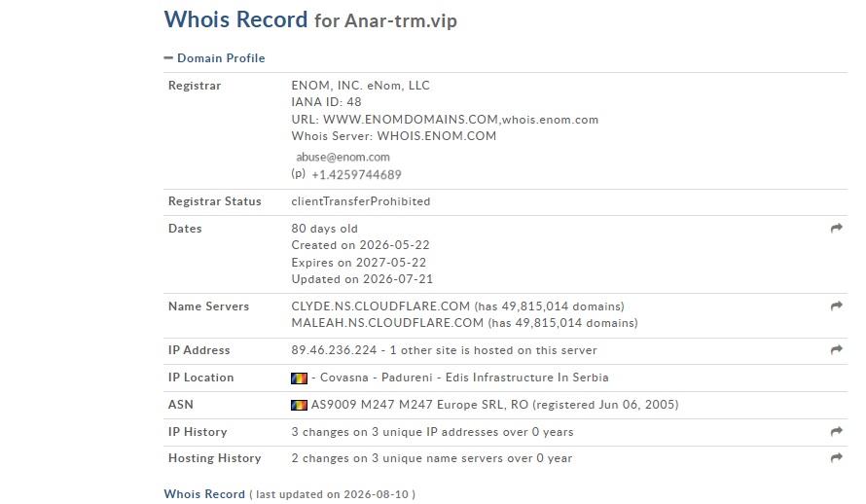866x504 pixels.
Task: Click the Whois Record heading at bottom
Action: [204, 494]
